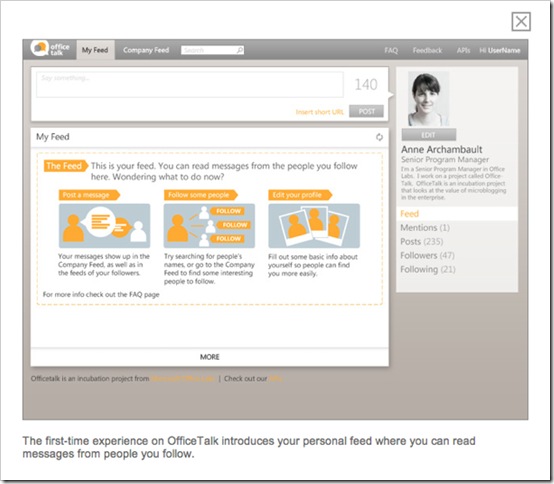Open the Office Labs footer link
The image size is (554, 484).
[x=183, y=378]
